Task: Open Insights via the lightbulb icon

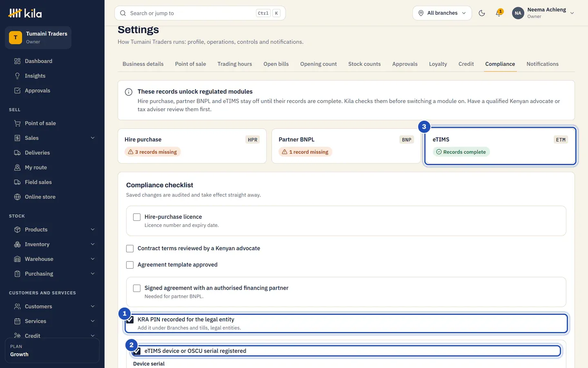Action: tap(17, 76)
